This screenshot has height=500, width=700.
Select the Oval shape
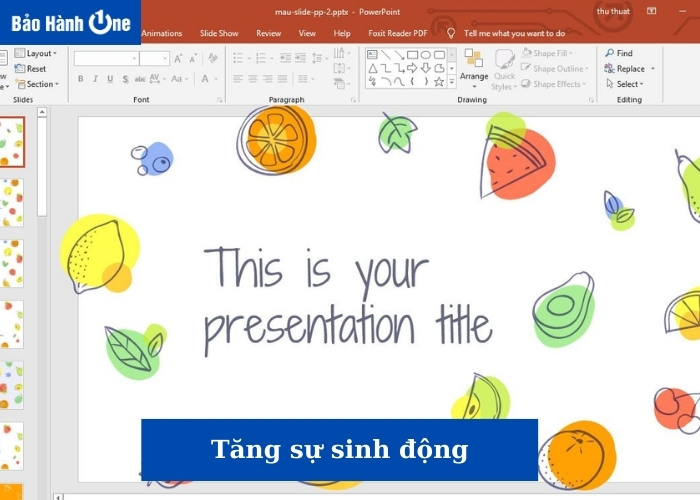(x=426, y=55)
